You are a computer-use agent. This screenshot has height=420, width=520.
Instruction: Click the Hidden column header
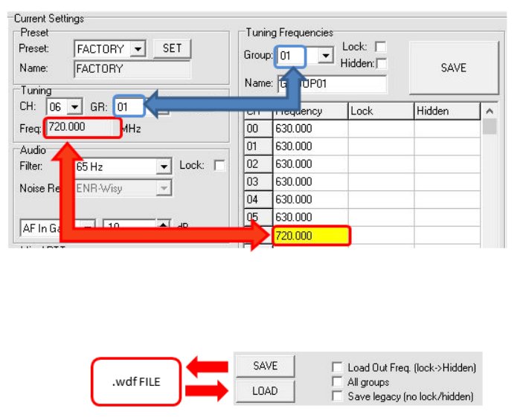[447, 111]
